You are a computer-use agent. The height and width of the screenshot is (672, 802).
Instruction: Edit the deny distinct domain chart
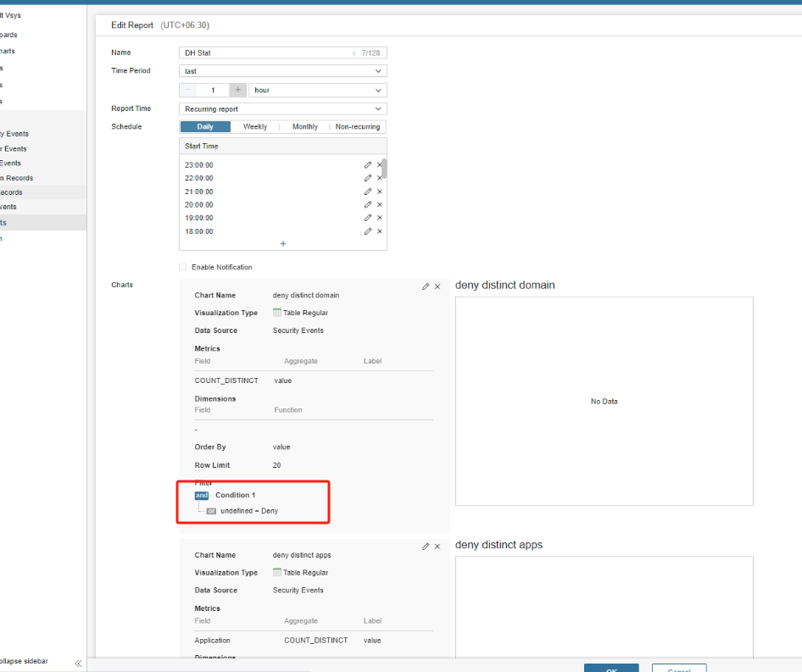[x=426, y=287]
